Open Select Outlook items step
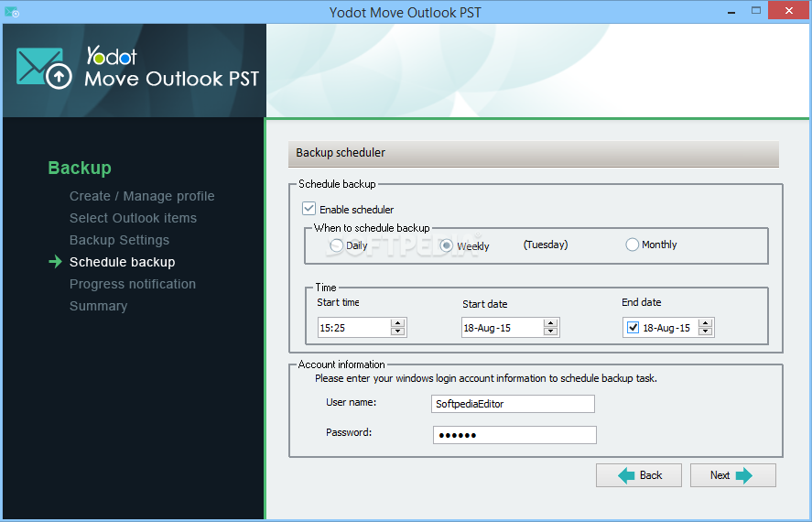 [133, 218]
